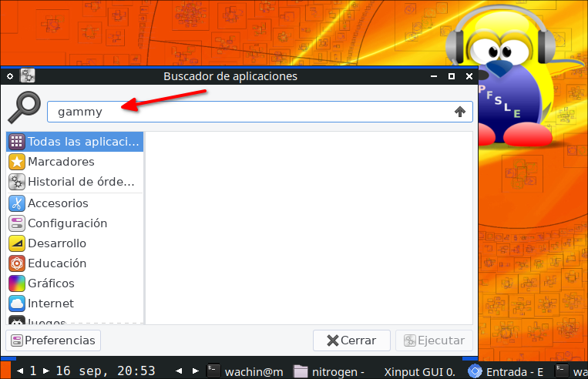Click the Cerrar button
This screenshot has width=588, height=379.
pyautogui.click(x=351, y=340)
